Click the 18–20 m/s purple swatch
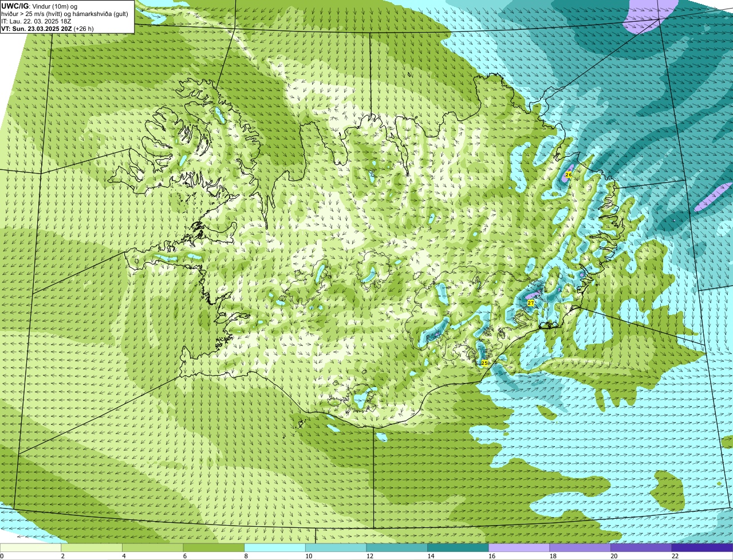 click(x=580, y=547)
